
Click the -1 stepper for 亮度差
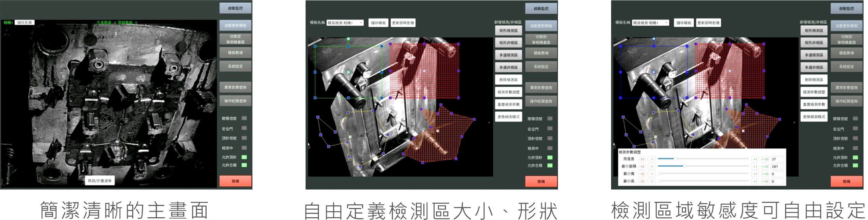click(x=651, y=159)
